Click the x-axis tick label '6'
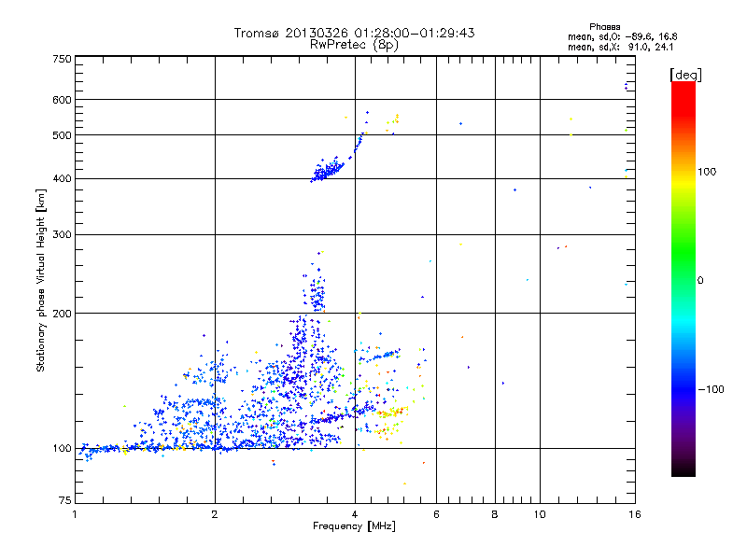The image size is (747, 560). pos(436,514)
